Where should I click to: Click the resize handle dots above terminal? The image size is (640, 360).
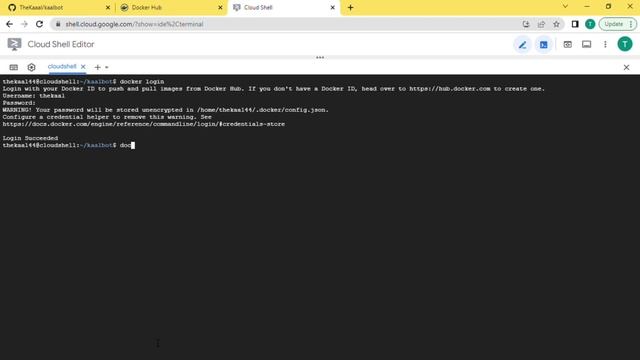click(320, 58)
